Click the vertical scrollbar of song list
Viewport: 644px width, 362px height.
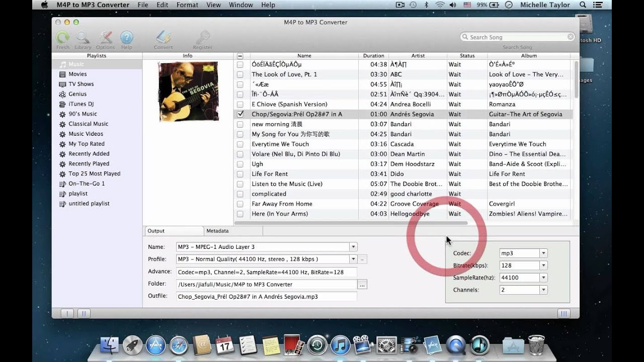click(576, 79)
